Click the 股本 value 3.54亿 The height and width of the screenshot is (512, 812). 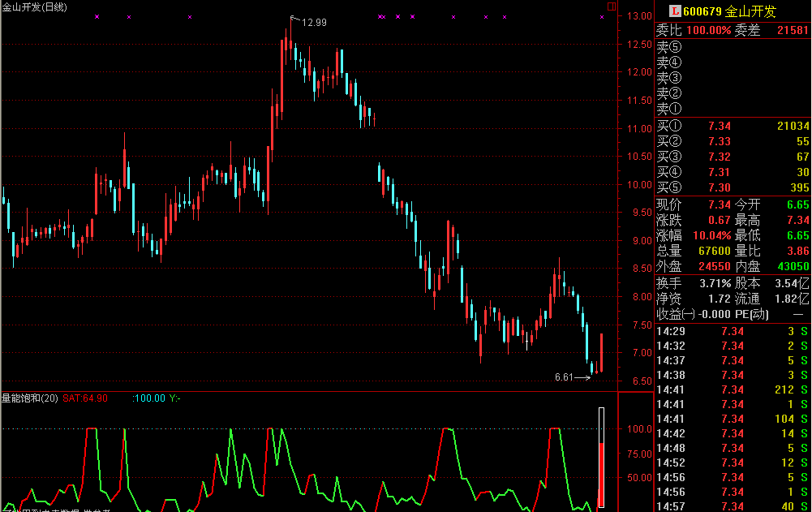[x=792, y=283]
